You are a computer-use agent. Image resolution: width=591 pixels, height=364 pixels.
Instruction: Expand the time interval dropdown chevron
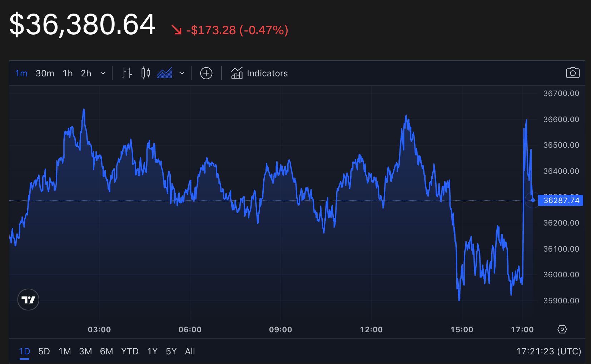coord(103,73)
